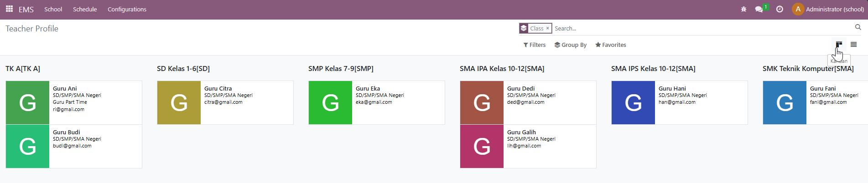This screenshot has width=868, height=183.
Task: Open the Configurations menu
Action: coord(127,9)
